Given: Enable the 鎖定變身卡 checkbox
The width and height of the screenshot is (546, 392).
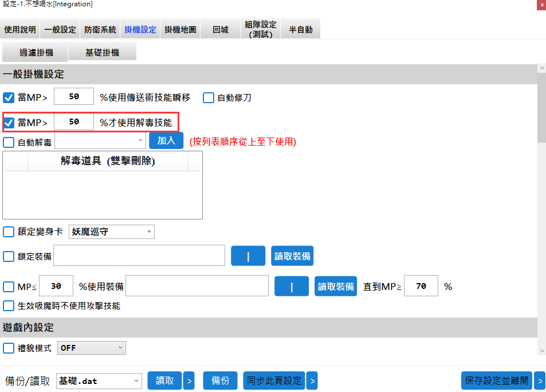Looking at the screenshot, I should click(9, 232).
